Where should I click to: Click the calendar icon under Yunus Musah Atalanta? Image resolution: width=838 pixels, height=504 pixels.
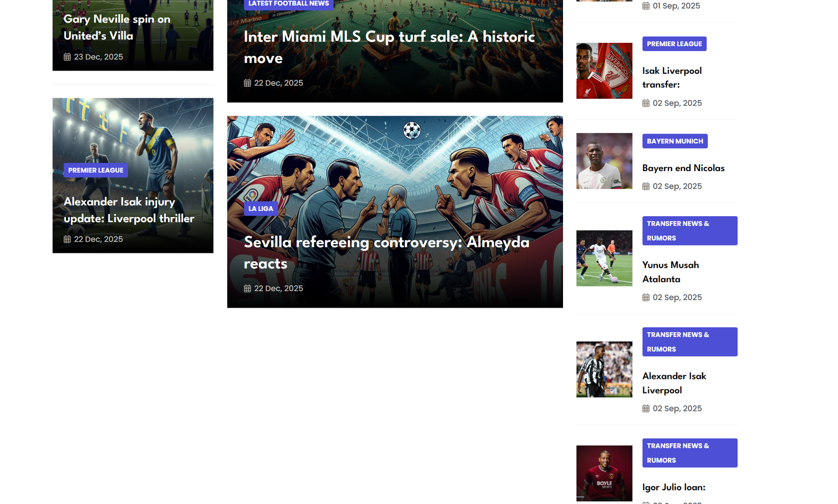[x=646, y=297]
